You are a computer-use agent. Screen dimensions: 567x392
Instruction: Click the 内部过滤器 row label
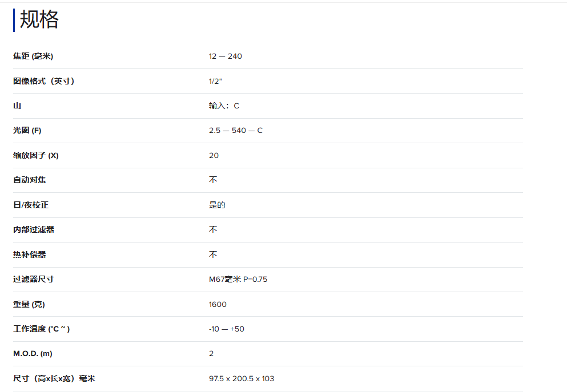click(34, 230)
